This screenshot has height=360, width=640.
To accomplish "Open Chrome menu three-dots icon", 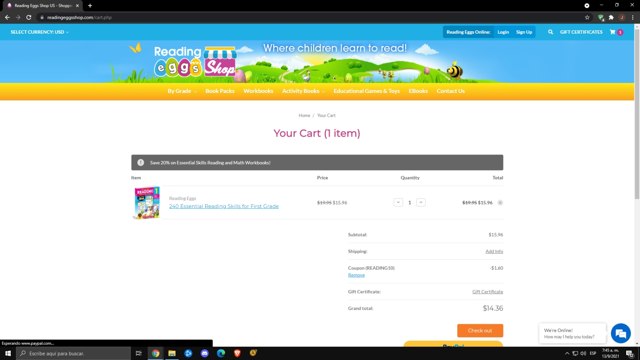I will coord(633,18).
